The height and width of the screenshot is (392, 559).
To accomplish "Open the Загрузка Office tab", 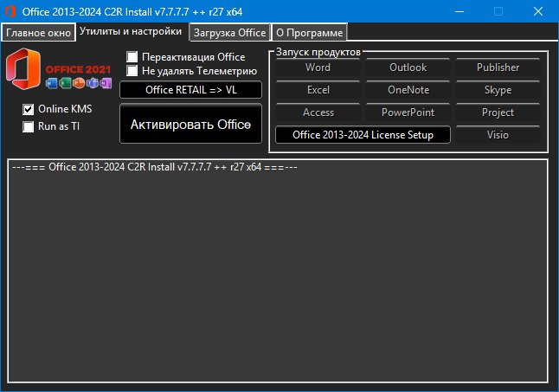I will coord(229,33).
